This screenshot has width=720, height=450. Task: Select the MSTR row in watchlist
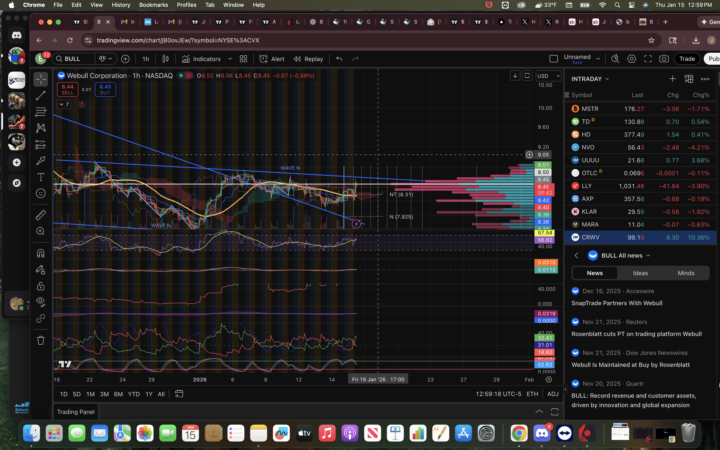[641, 109]
